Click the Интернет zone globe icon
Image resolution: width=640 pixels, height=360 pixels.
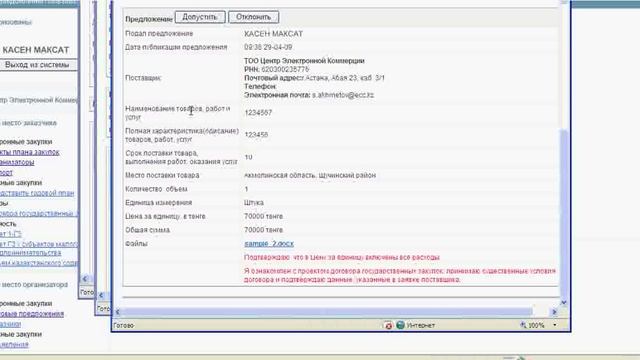tap(400, 325)
